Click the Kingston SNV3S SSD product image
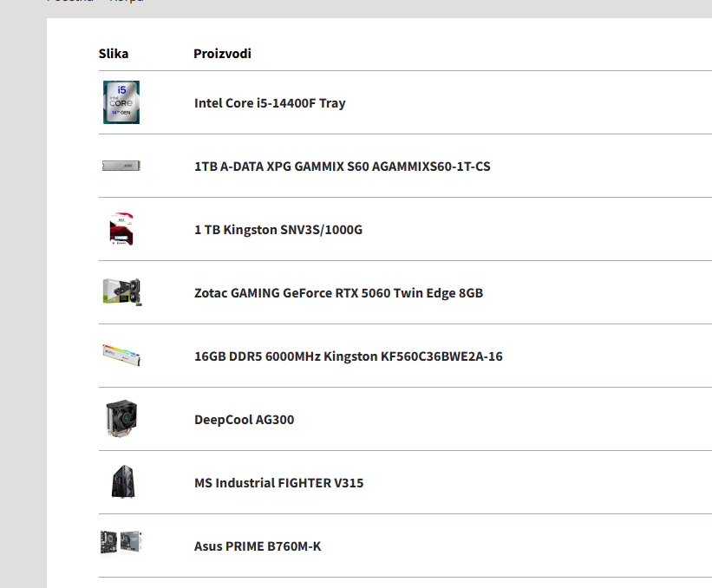This screenshot has width=712, height=588. tap(121, 229)
